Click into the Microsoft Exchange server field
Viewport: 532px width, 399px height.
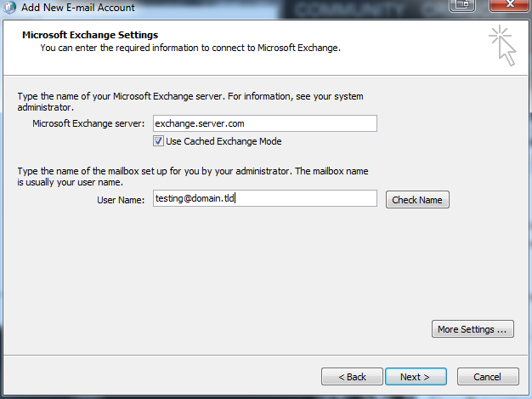coord(263,124)
